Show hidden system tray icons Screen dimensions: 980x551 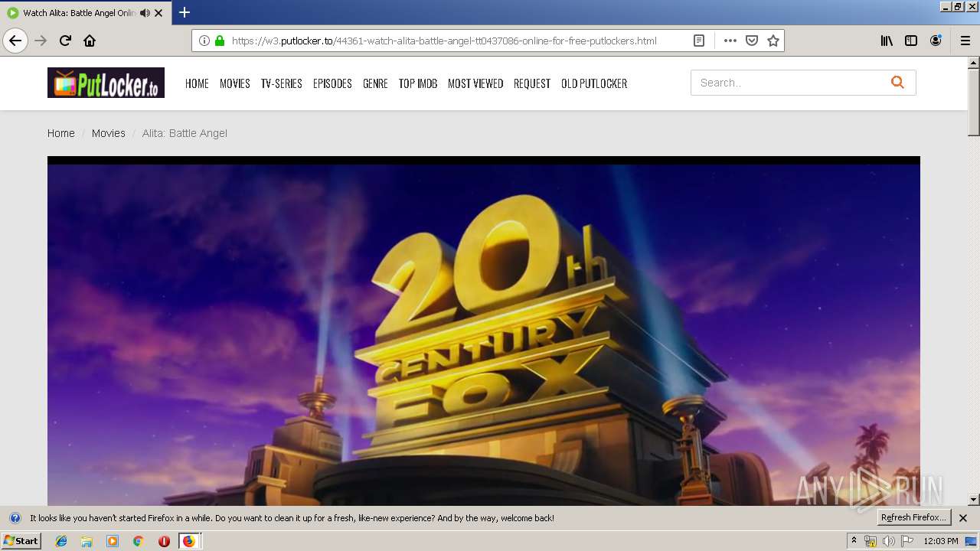coord(854,541)
